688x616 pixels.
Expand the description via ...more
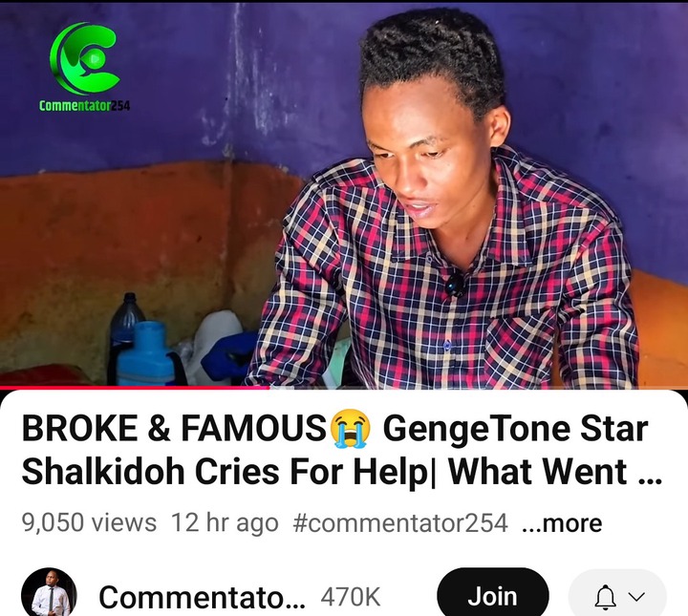click(562, 523)
